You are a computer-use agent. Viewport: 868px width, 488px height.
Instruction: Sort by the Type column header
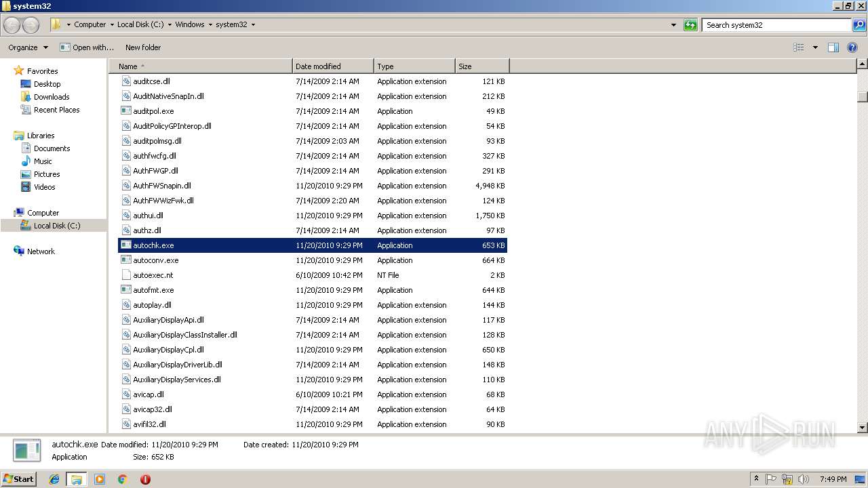(414, 66)
